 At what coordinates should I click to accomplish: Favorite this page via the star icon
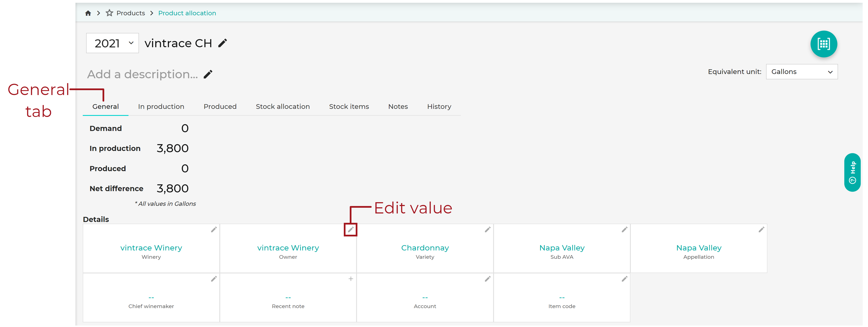(110, 13)
